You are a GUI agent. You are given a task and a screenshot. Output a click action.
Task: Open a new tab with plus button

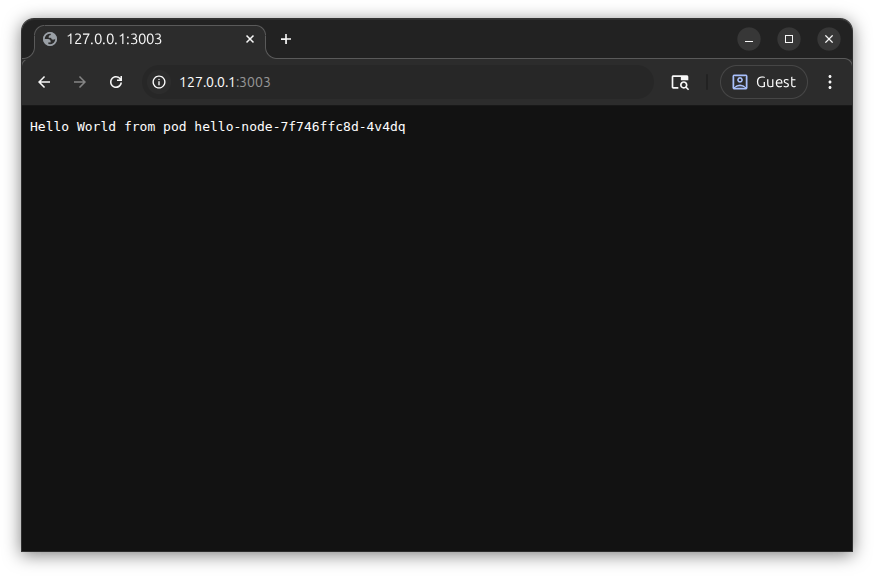pos(286,39)
